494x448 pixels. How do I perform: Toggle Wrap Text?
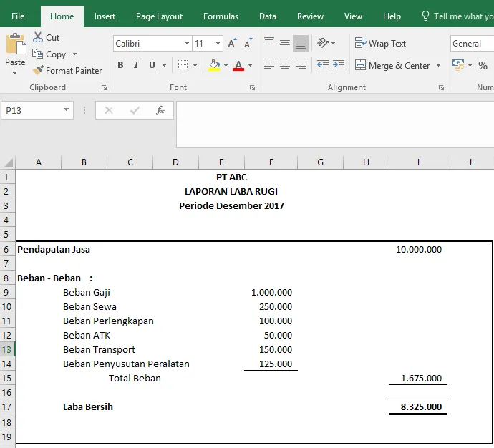(x=380, y=43)
